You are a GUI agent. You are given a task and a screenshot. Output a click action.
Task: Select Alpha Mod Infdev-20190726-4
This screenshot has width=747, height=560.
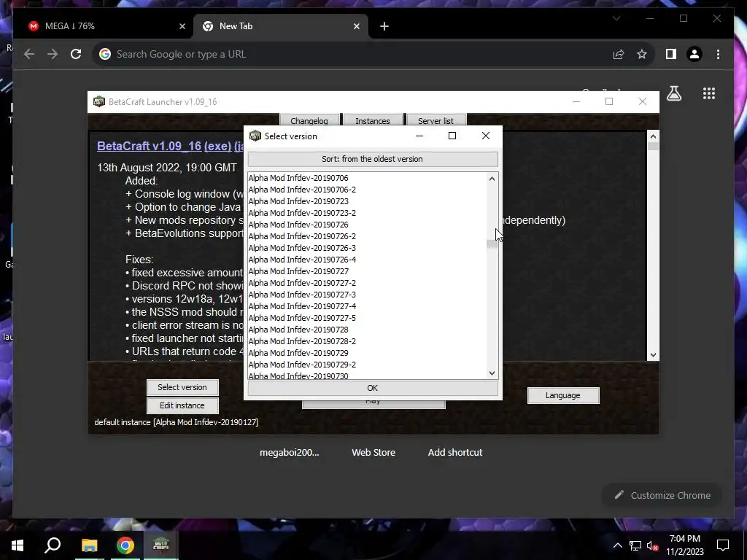367,260
